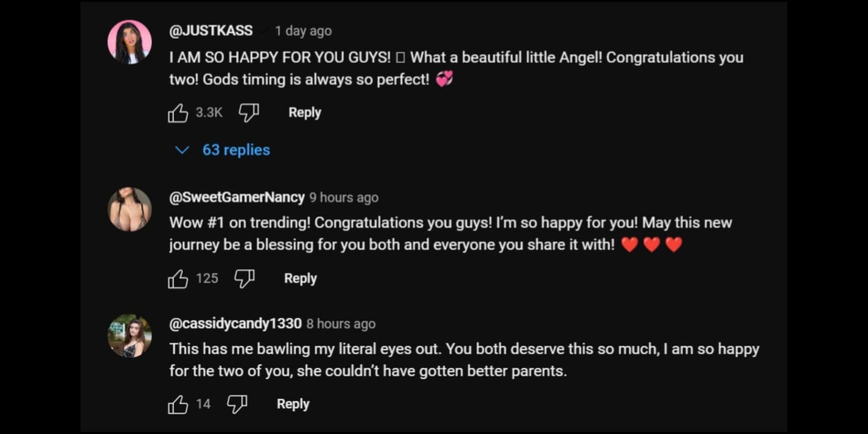The width and height of the screenshot is (868, 434).
Task: Click the chevron next to 63 replies
Action: tap(182, 150)
